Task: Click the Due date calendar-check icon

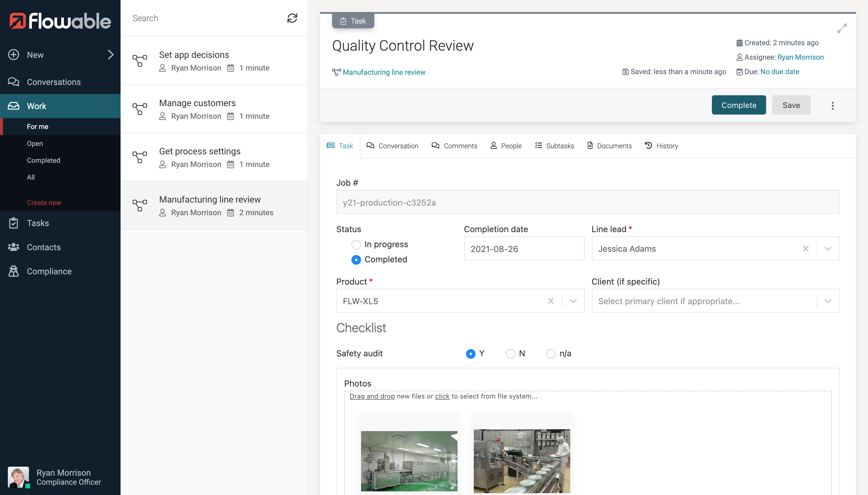Action: coord(739,72)
